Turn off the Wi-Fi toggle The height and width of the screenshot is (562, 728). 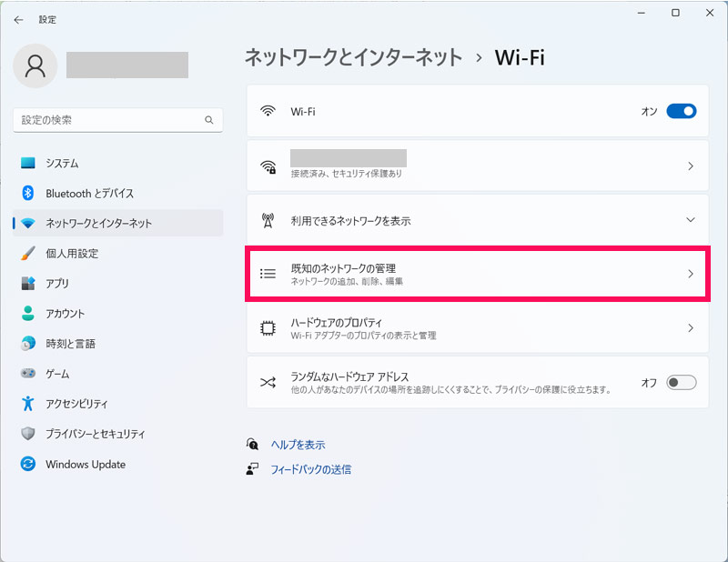point(681,111)
